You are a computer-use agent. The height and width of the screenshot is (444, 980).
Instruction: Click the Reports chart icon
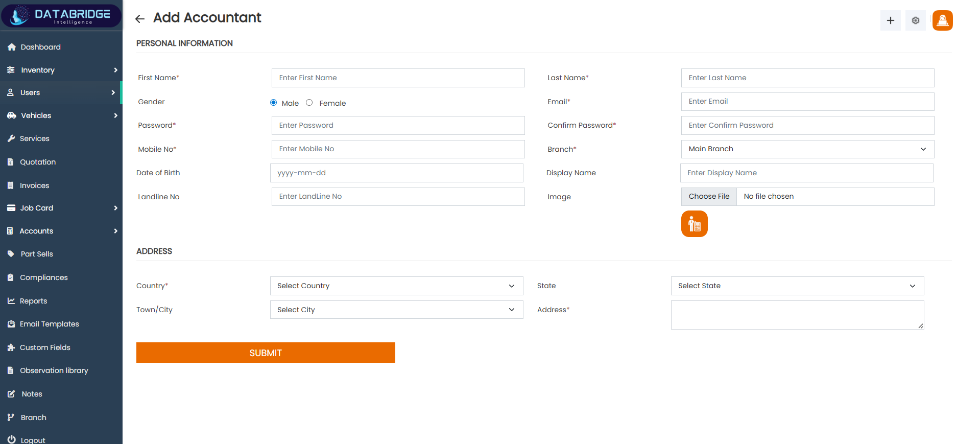coord(11,301)
